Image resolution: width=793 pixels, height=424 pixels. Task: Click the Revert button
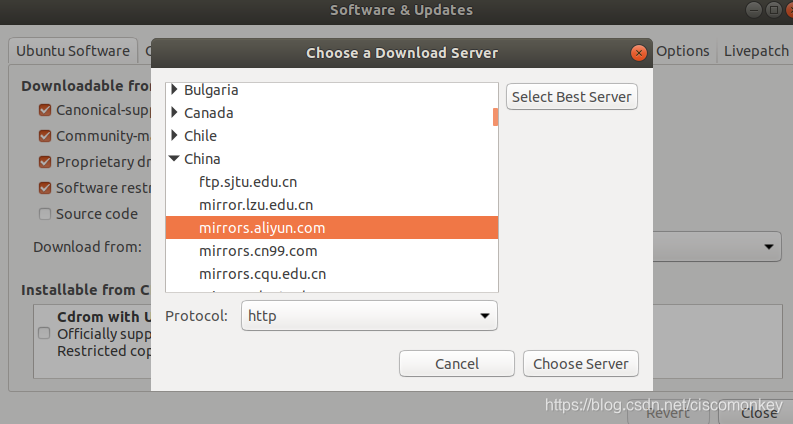(x=668, y=413)
